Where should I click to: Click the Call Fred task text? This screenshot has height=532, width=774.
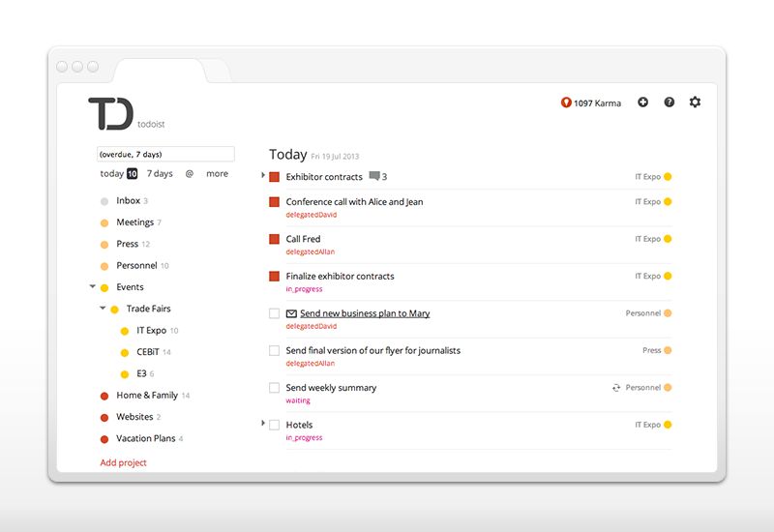point(303,239)
